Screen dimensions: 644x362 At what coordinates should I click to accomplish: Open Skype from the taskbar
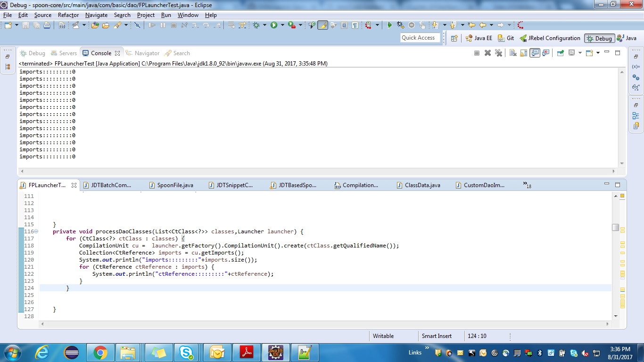tap(187, 352)
